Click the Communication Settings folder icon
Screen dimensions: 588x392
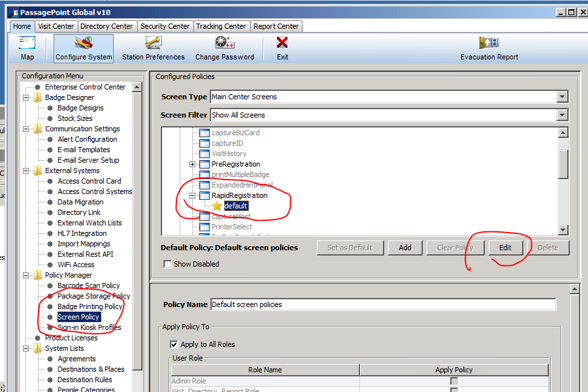37,129
